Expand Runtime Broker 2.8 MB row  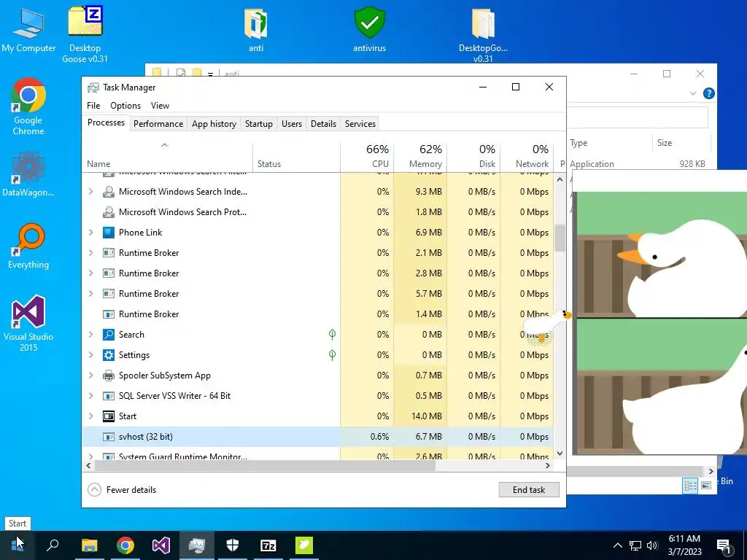[90, 273]
